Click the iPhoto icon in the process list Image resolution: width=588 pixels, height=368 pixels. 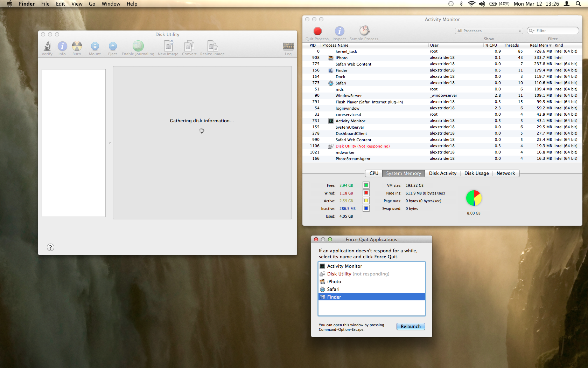[330, 58]
